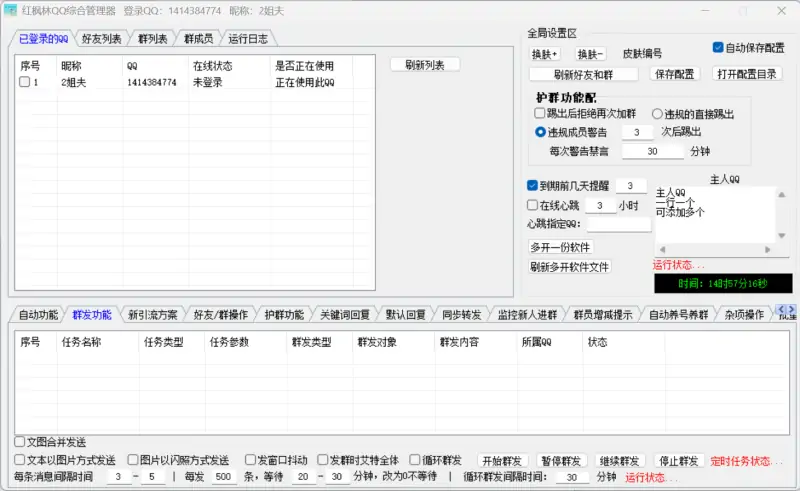The height and width of the screenshot is (491, 800).
Task: Enable the 自动保存配置 checkbox
Action: point(718,47)
